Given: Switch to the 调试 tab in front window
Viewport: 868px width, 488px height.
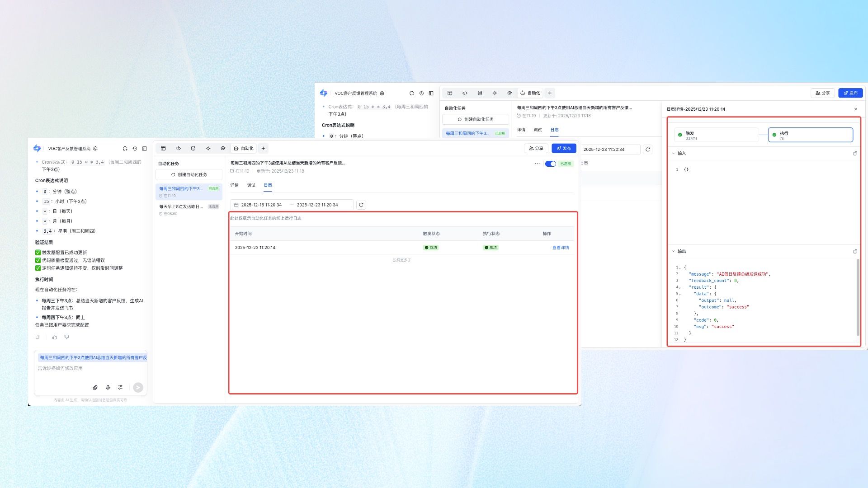Looking at the screenshot, I should coord(251,185).
